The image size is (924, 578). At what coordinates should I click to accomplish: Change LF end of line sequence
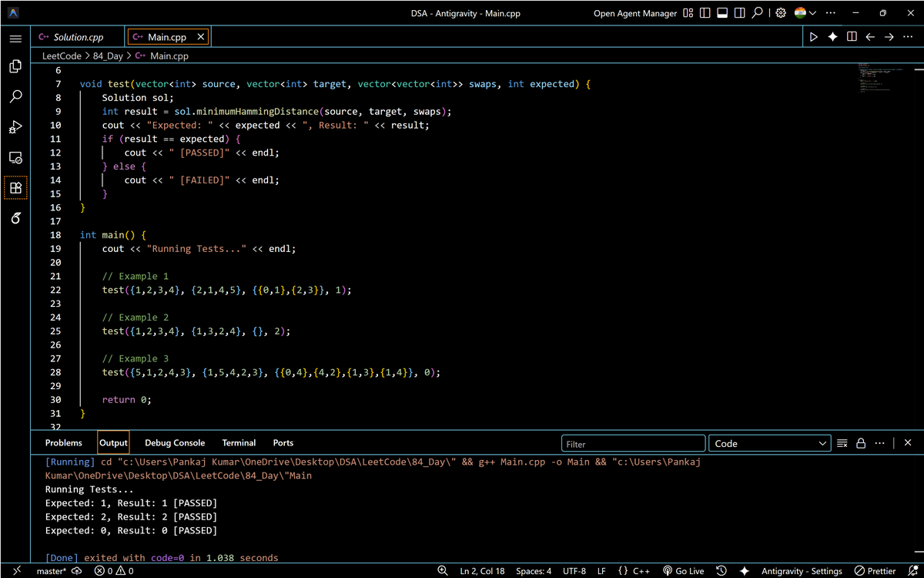tap(601, 571)
